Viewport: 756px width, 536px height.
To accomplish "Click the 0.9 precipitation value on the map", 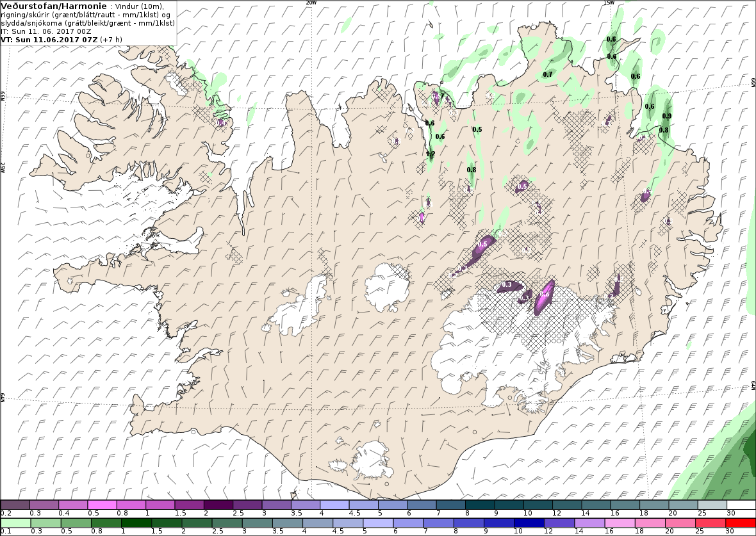I will click(x=667, y=116).
